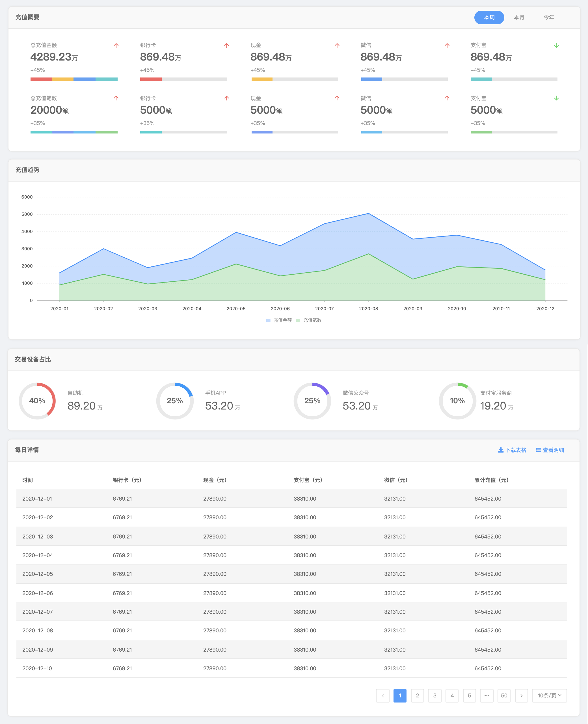Click the 时间 column header
Image resolution: width=588 pixels, height=724 pixels.
point(27,480)
